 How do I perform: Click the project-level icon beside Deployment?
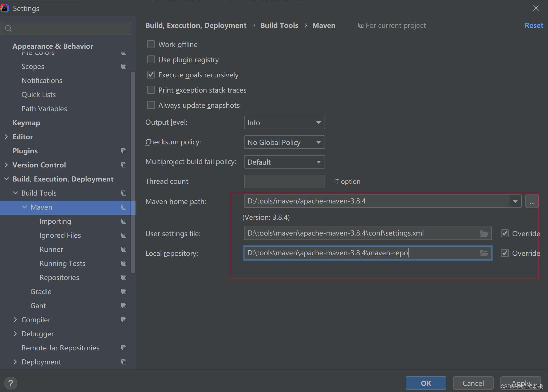(x=124, y=362)
